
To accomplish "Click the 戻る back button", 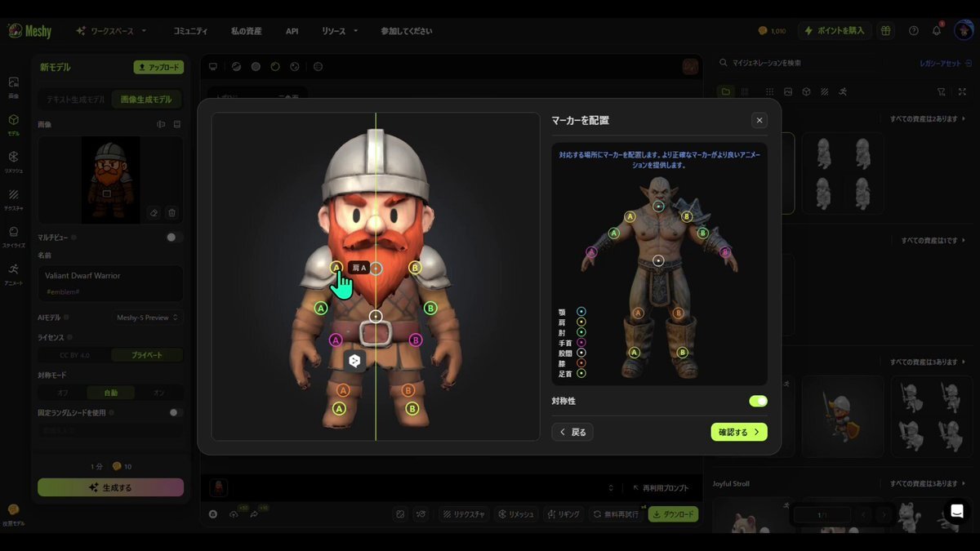I will [x=572, y=432].
